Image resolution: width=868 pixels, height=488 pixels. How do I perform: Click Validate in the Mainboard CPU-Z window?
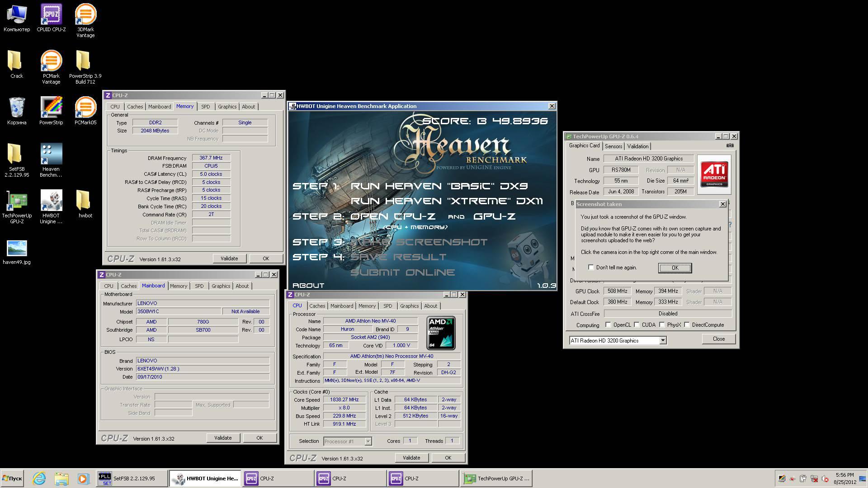tap(223, 438)
